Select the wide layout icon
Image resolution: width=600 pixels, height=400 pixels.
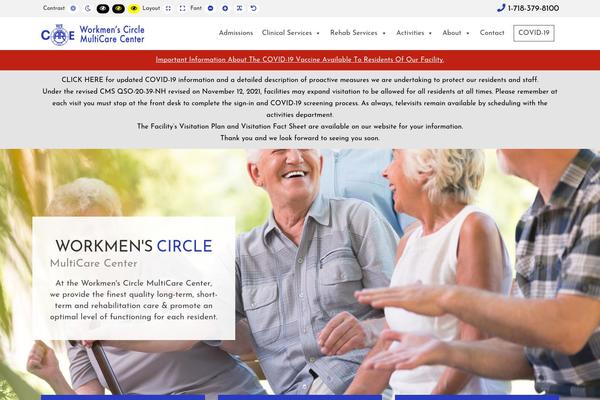[183, 8]
